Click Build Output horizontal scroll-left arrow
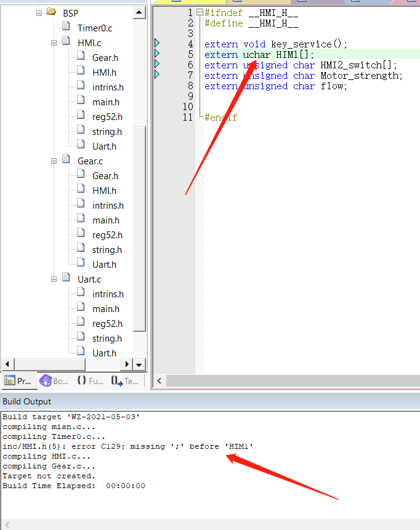This screenshot has height=530, width=420. (7, 525)
